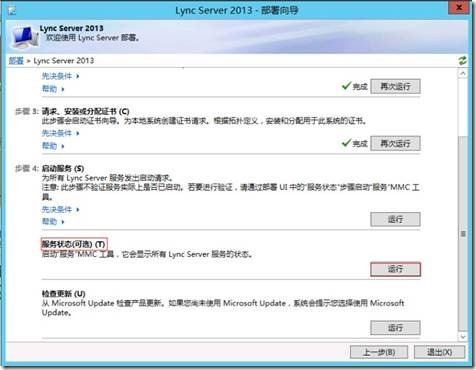The width and height of the screenshot is (476, 370).
Task: Click the green 完成 checkmark for step 2
Action: tap(347, 86)
